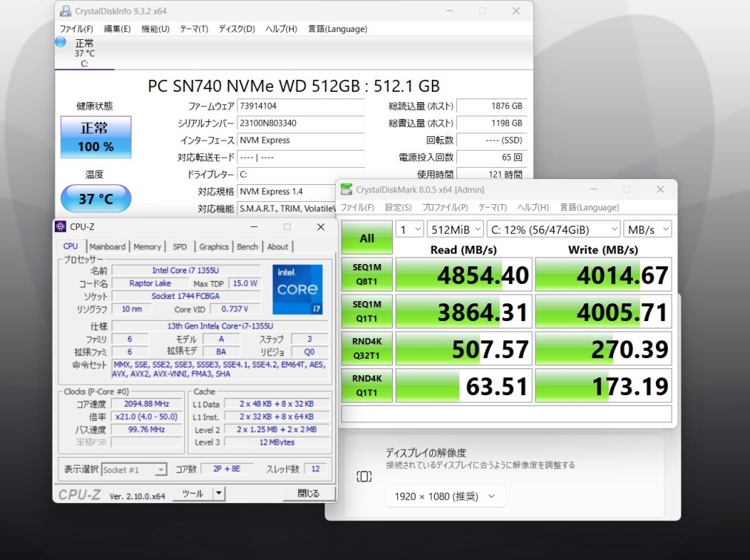Open ヘルプ(H) menu in CrystalDiskInfo

[281, 29]
